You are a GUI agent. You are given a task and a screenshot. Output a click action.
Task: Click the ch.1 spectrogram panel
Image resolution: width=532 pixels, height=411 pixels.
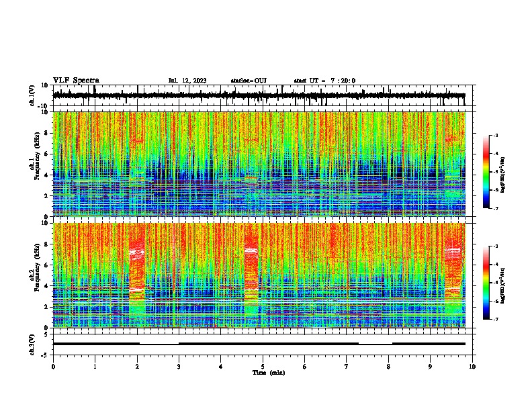[259, 164]
